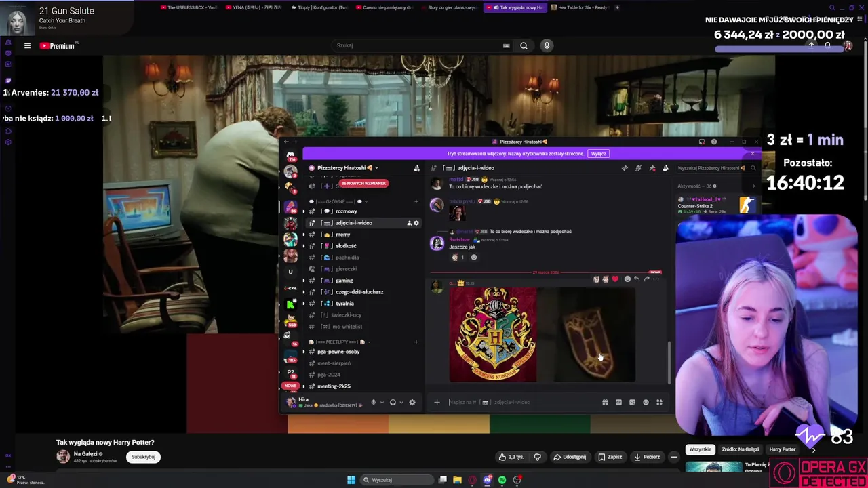The width and height of the screenshot is (868, 488).
Task: Add heart reaction on hovered message
Action: (615, 279)
